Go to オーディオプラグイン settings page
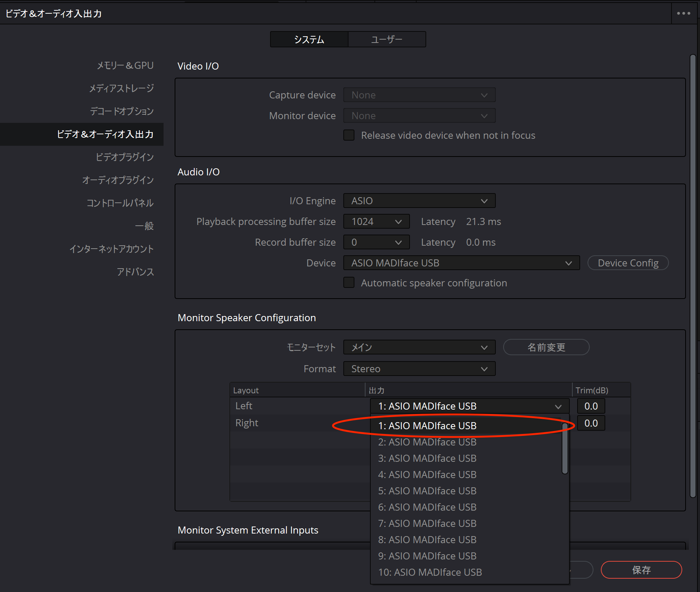Screen dimensions: 700x592 point(118,180)
